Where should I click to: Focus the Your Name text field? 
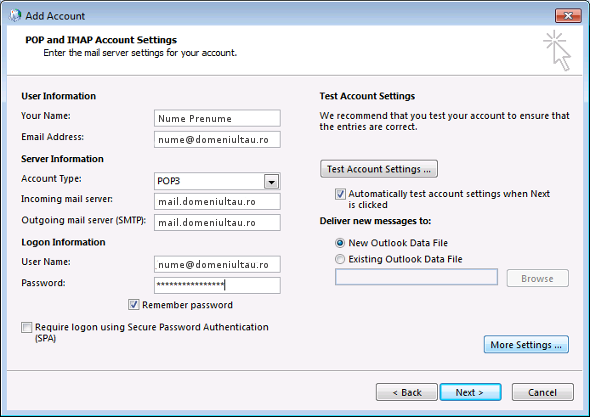tap(217, 119)
